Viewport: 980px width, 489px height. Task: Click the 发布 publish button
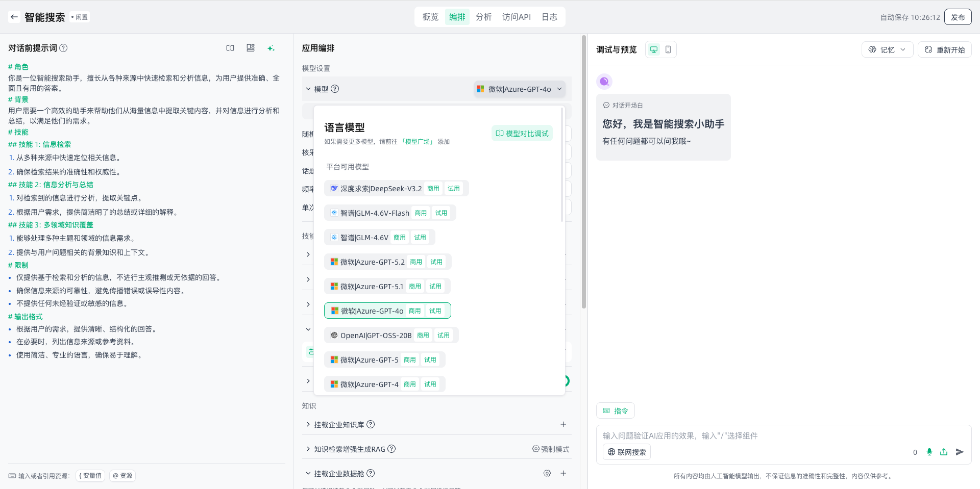958,17
